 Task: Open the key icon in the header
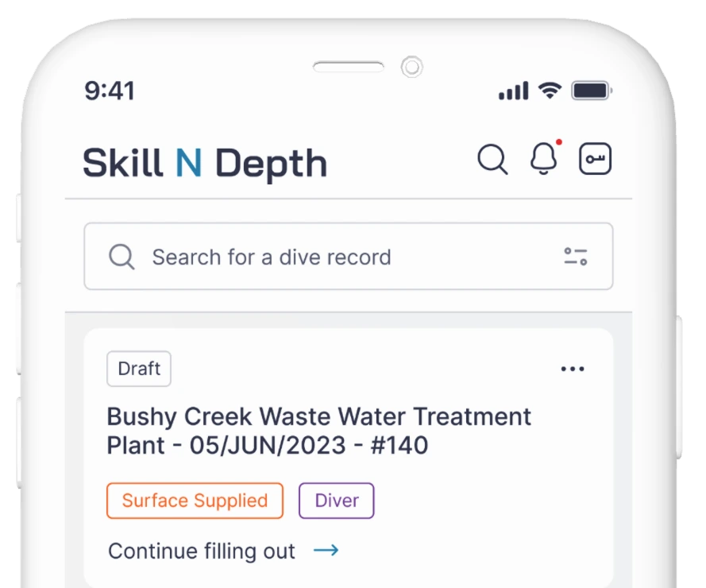pyautogui.click(x=595, y=159)
